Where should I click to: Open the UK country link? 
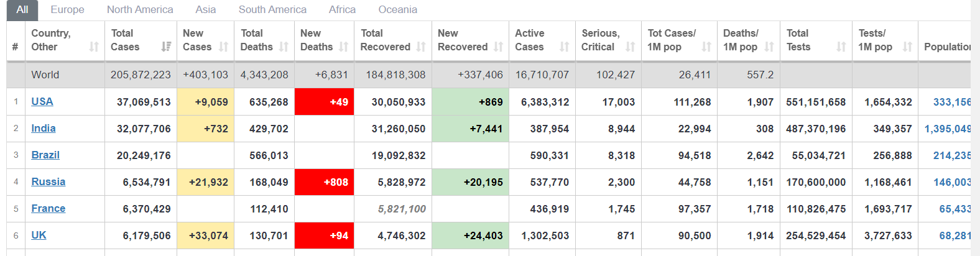(x=39, y=235)
